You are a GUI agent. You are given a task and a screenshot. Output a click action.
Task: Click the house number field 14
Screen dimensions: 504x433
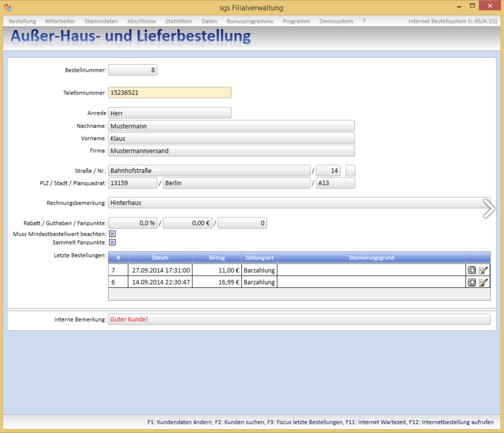click(328, 171)
